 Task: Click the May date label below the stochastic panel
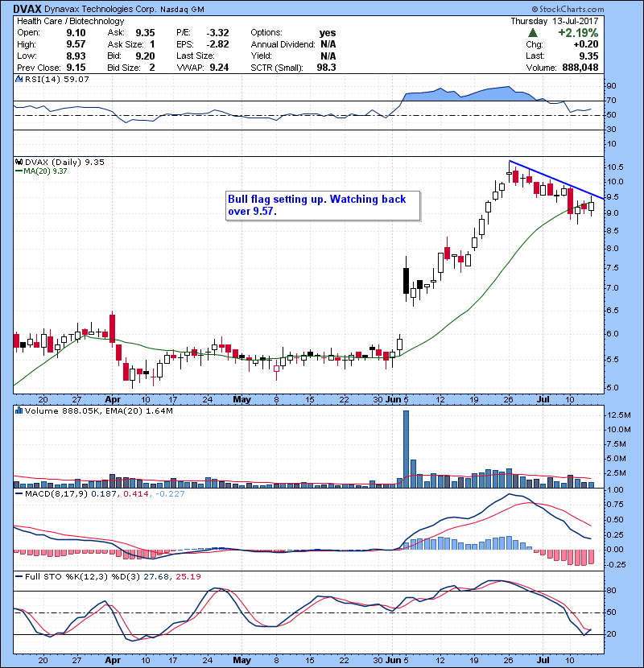[242, 660]
